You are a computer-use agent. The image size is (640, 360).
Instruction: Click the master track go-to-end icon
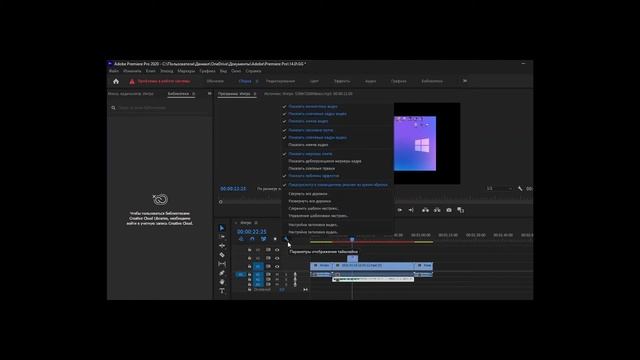(305, 290)
